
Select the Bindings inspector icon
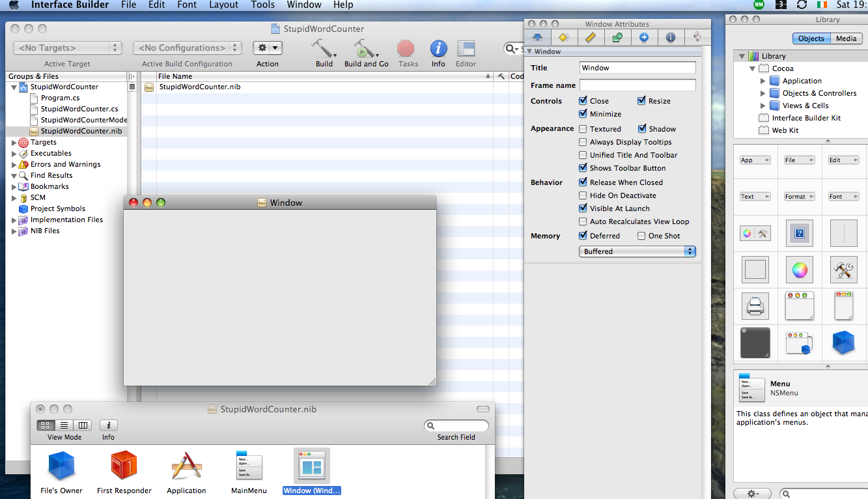coord(617,37)
